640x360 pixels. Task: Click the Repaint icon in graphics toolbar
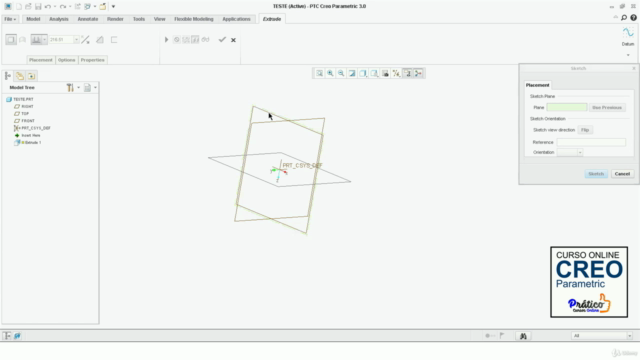(352, 73)
